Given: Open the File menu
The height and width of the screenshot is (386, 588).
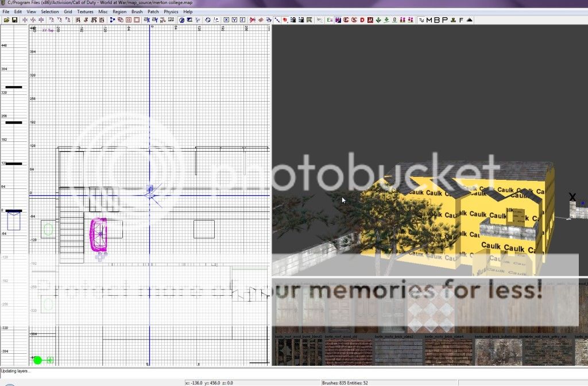Looking at the screenshot, I should [x=6, y=11].
